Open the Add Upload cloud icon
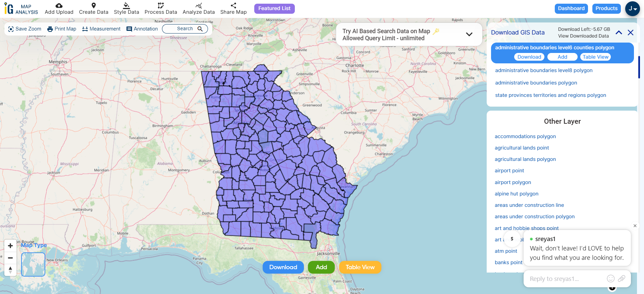This screenshot has width=644, height=294. click(x=59, y=5)
